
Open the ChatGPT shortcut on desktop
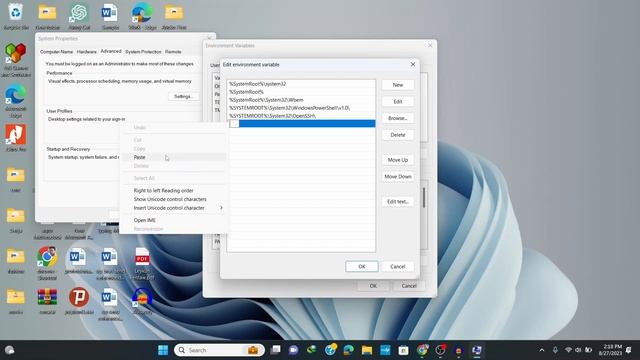79,16
